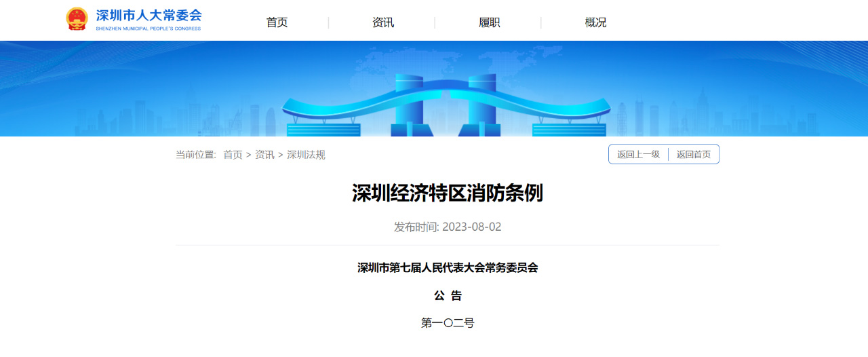The width and height of the screenshot is (868, 357).
Task: Open the 首页 top navigation menu
Action: [277, 22]
